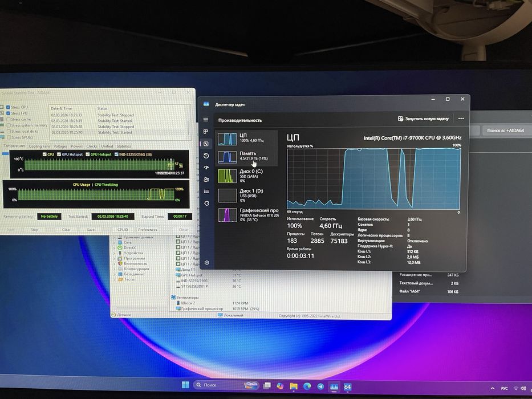Toggle CPU checkbox in temperature graph legend

coord(44,154)
